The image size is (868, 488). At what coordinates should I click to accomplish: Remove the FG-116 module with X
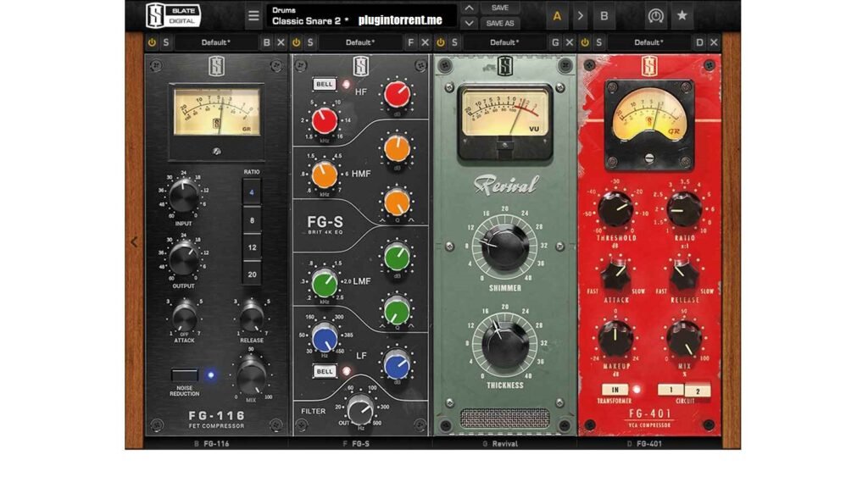coord(281,42)
